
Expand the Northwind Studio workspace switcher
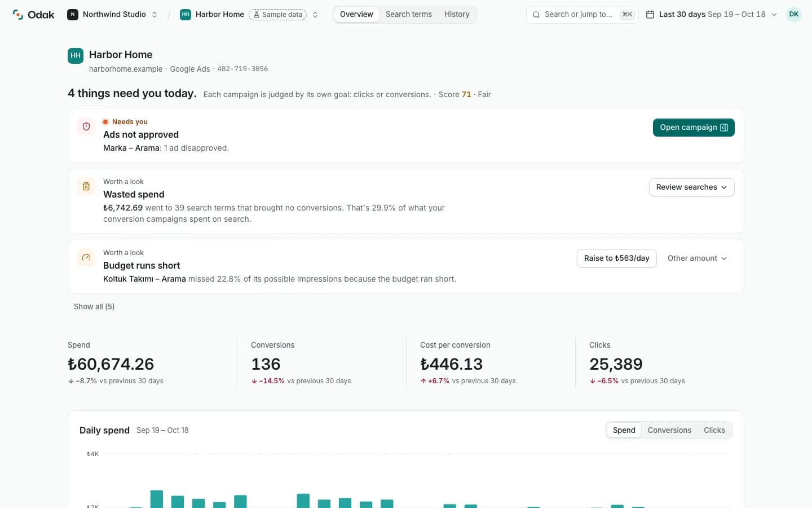[x=155, y=15]
